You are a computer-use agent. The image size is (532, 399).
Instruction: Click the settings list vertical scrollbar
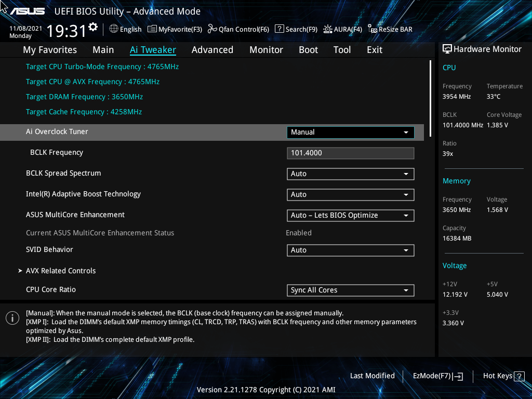(x=431, y=98)
